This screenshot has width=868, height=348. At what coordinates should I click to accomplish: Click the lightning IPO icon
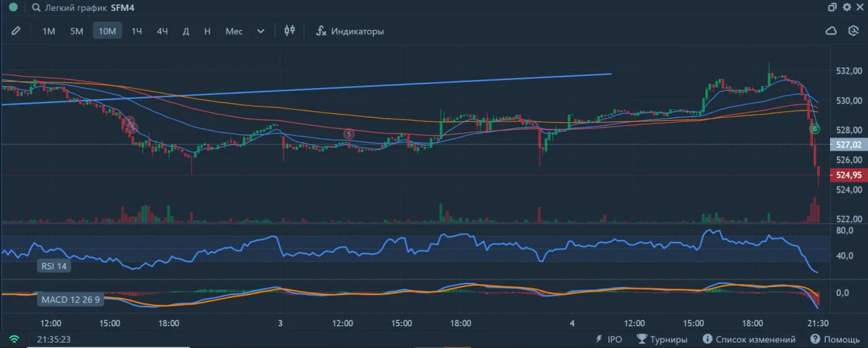(x=599, y=339)
